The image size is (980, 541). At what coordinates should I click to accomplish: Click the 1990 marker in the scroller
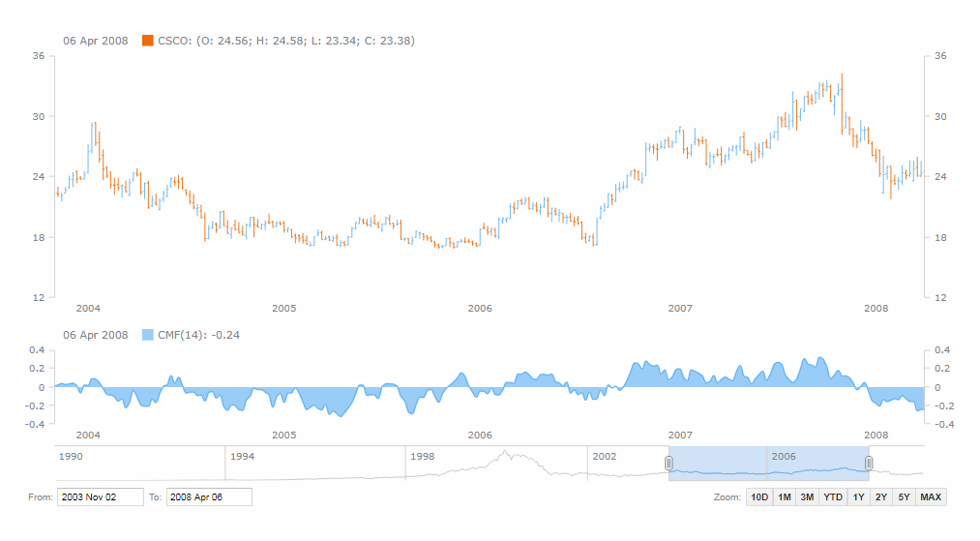pos(71,456)
